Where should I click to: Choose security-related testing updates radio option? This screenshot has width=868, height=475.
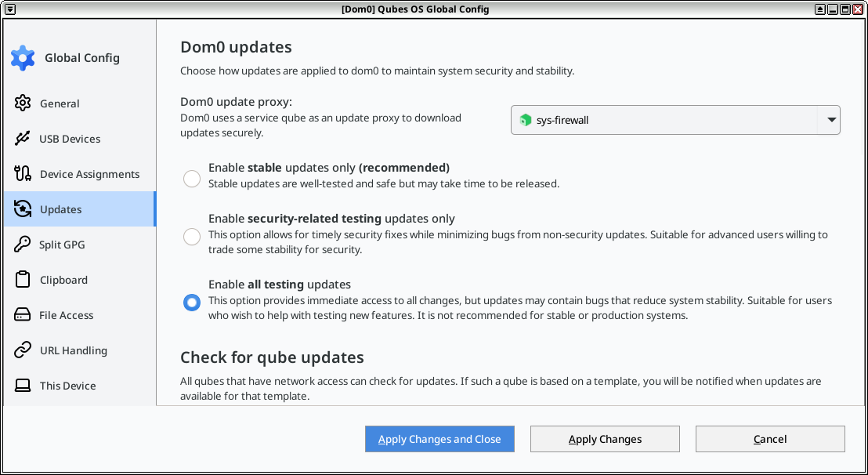[192, 237]
